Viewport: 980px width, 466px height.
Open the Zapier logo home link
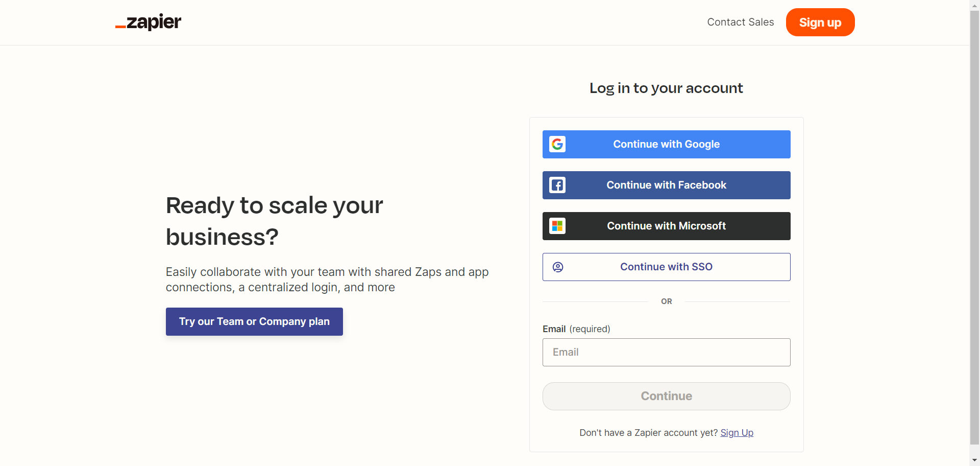click(x=148, y=22)
